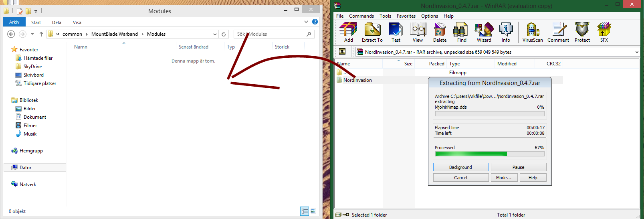Click new folder icon in Explorer title bar
Image resolution: width=644 pixels, height=219 pixels.
click(28, 11)
